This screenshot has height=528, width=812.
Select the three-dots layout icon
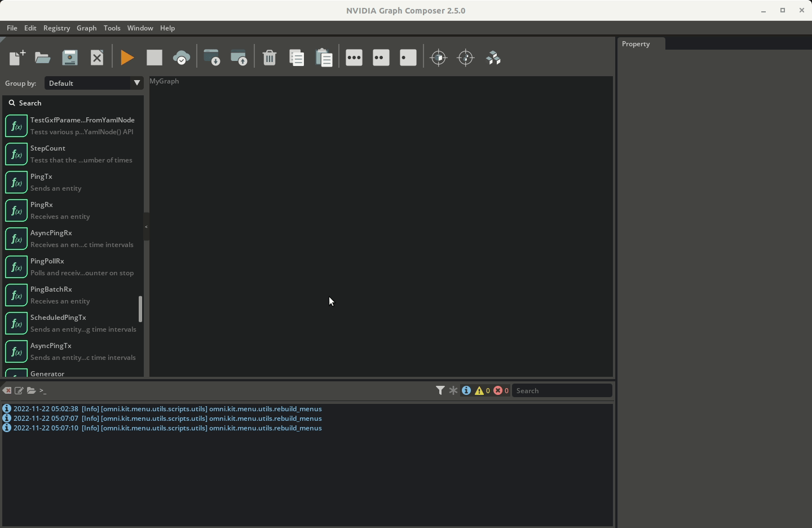[354, 58]
